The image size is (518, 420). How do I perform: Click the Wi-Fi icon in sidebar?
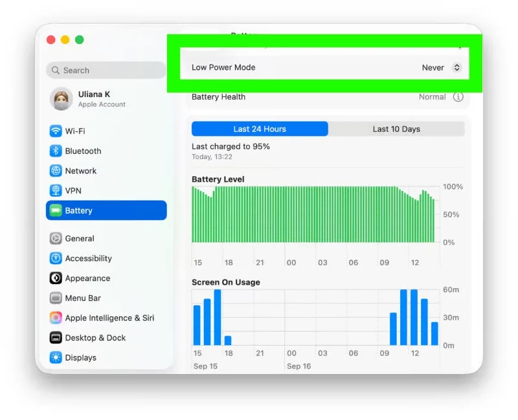coord(56,131)
